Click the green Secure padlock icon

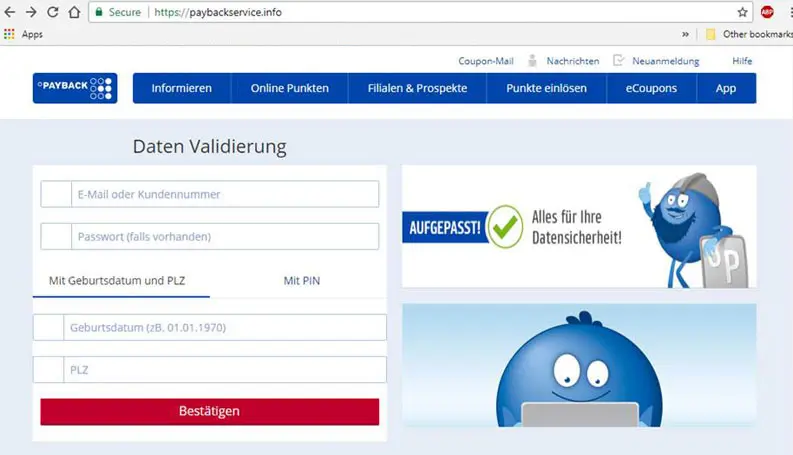coord(99,12)
